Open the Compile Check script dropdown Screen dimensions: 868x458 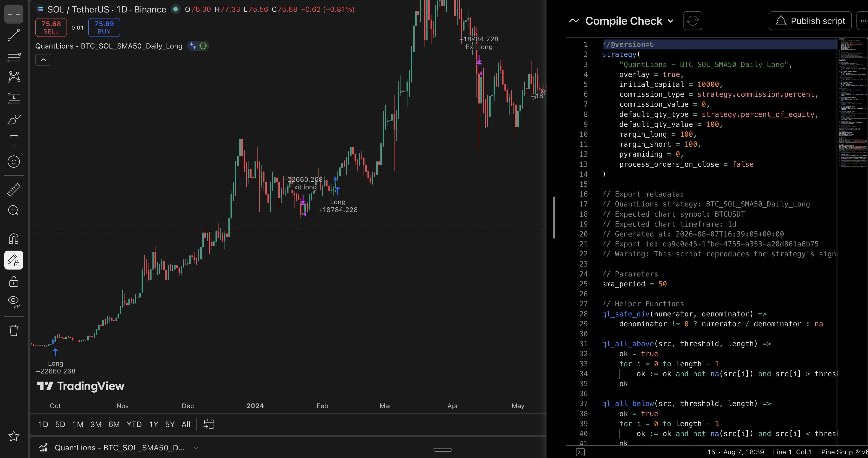(671, 21)
